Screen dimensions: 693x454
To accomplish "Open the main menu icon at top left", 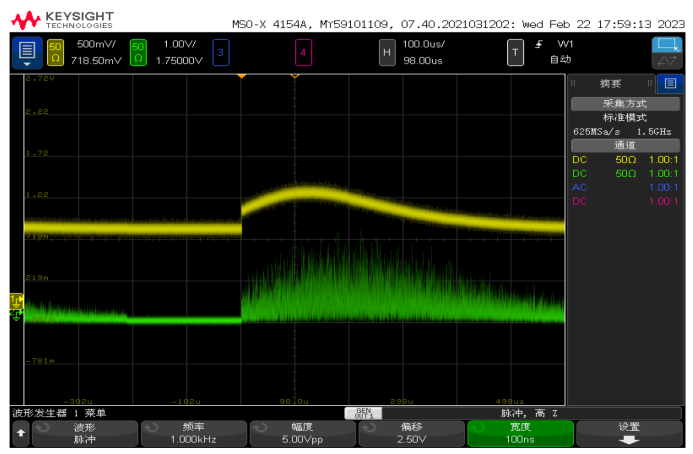I will coord(27,50).
